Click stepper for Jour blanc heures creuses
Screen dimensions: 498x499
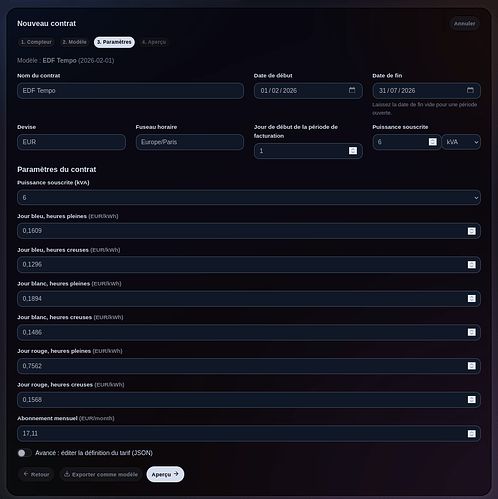pos(471,332)
